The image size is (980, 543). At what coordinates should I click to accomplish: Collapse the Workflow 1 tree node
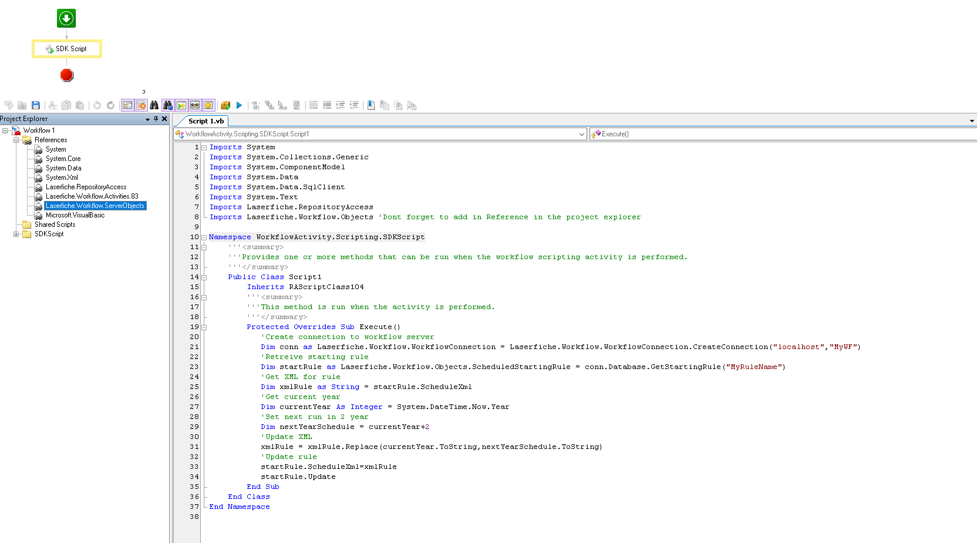pos(5,130)
